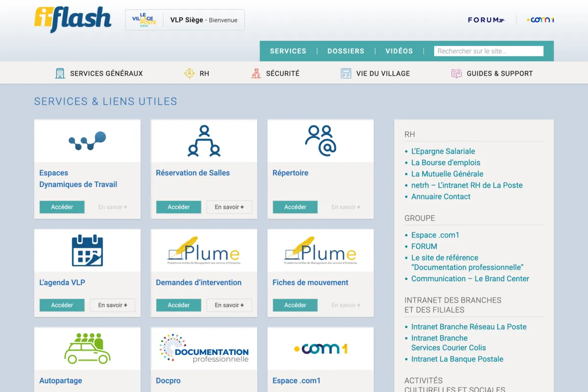Viewport: 588px width, 392px height.
Task: Open Communication – Le Brand Center link
Action: tap(470, 279)
